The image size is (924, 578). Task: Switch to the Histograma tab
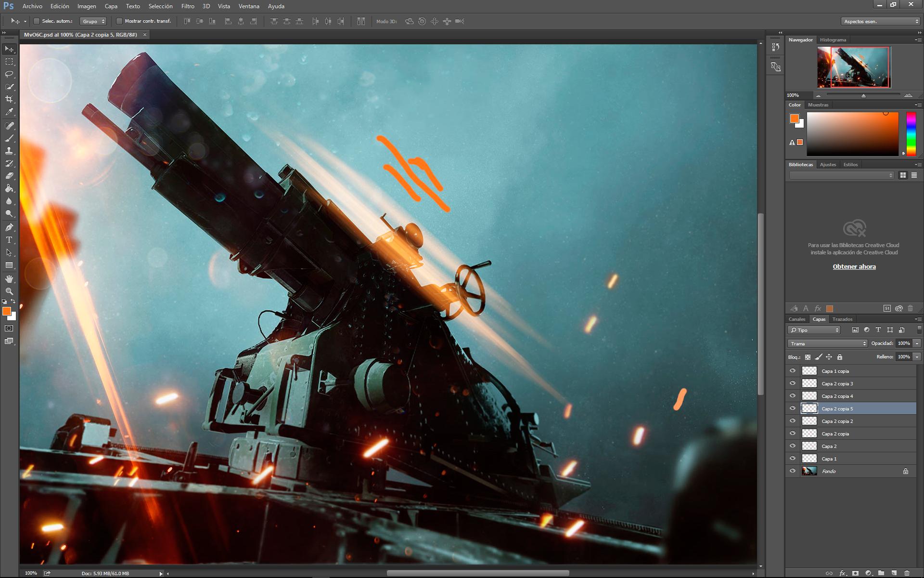(833, 40)
